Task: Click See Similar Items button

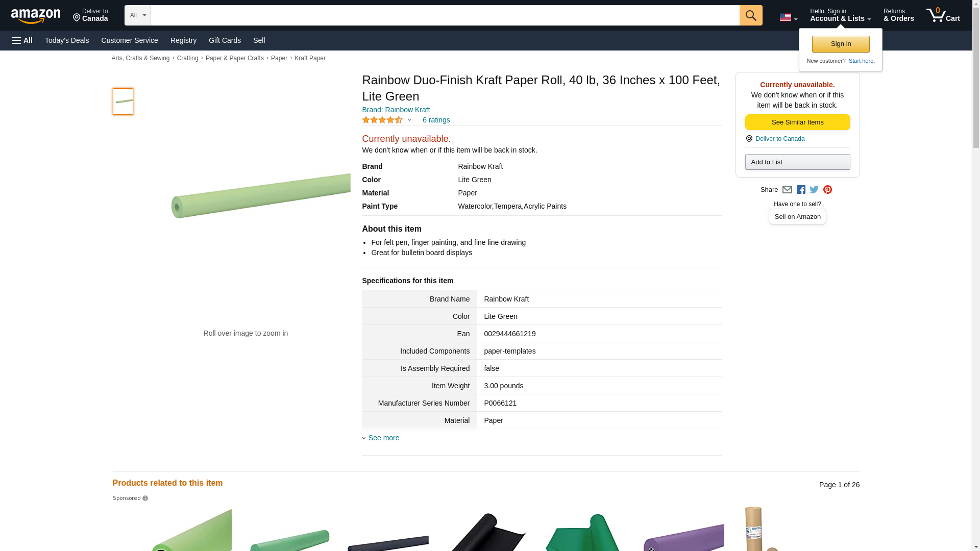Action: 797,122
